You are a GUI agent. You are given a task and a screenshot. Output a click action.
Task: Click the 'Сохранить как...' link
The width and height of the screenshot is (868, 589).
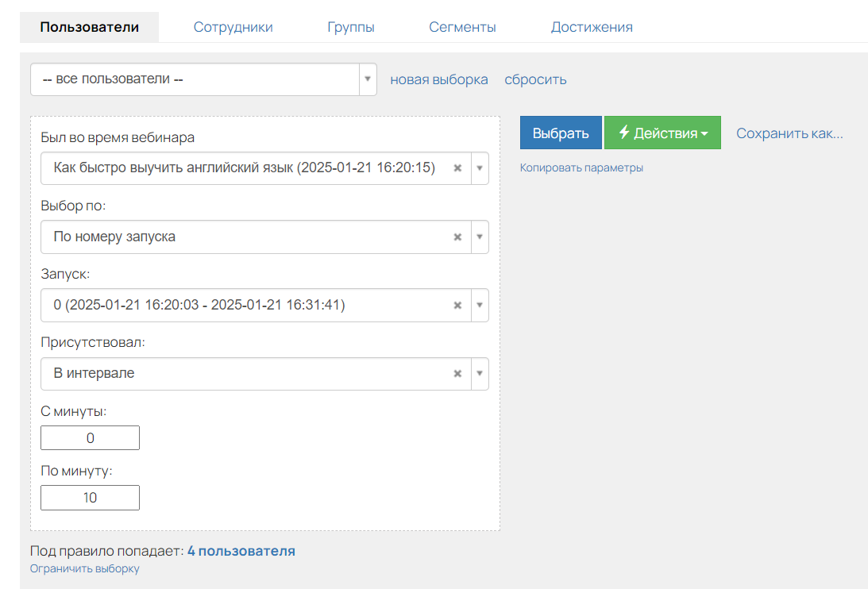tap(789, 133)
